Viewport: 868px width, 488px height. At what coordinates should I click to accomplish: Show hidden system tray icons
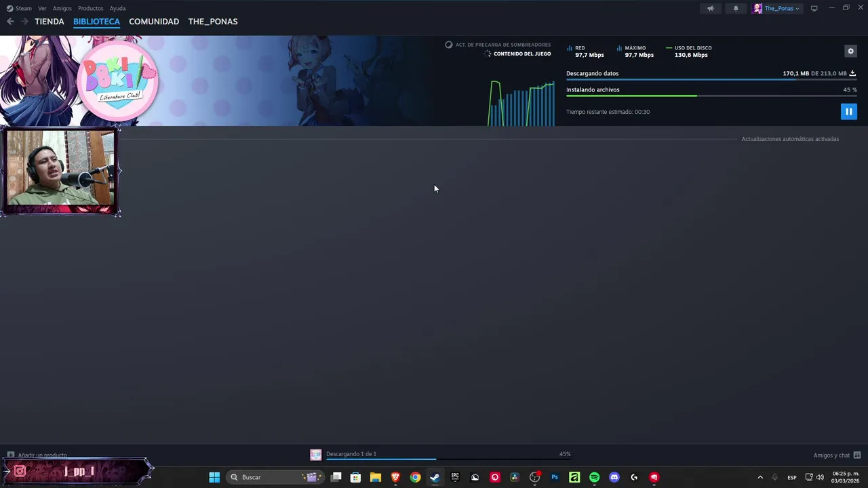point(760,477)
